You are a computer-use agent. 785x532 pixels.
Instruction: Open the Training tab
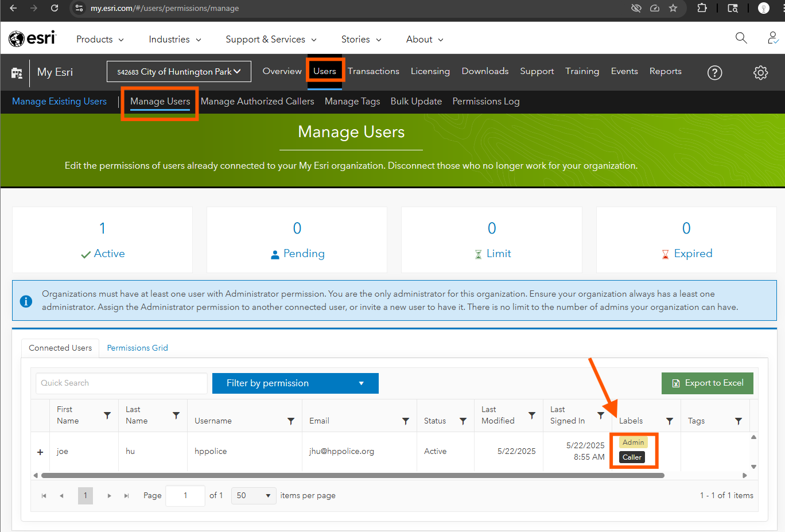(582, 71)
